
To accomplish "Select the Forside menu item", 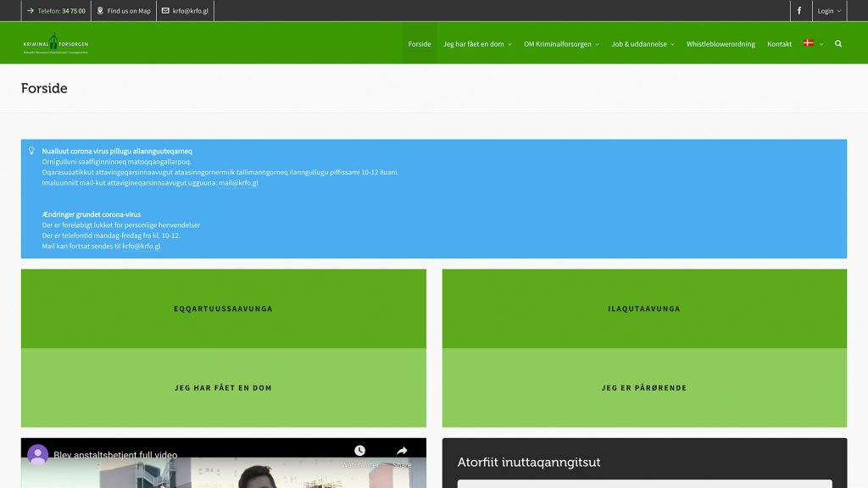I will pos(419,43).
